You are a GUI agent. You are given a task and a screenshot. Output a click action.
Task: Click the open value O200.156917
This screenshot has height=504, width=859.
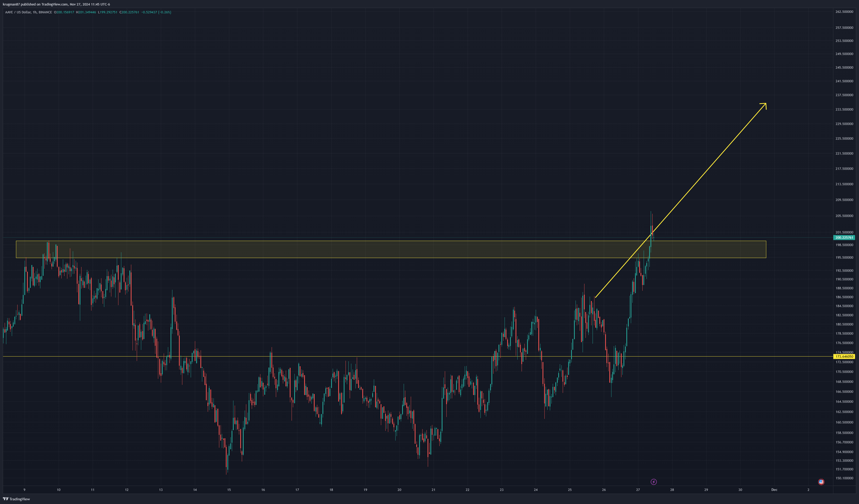[64, 12]
